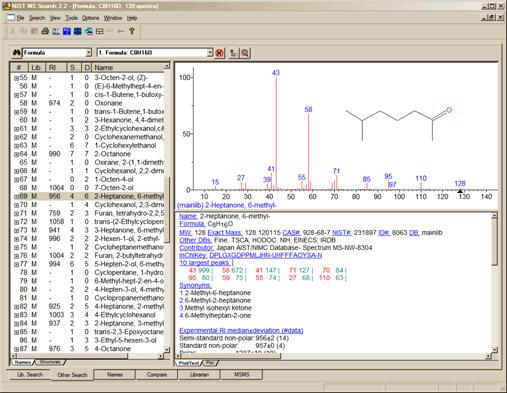Image resolution: width=507 pixels, height=393 pixels.
Task: Select hit 58 Oxonane in the list
Action: tap(87, 103)
